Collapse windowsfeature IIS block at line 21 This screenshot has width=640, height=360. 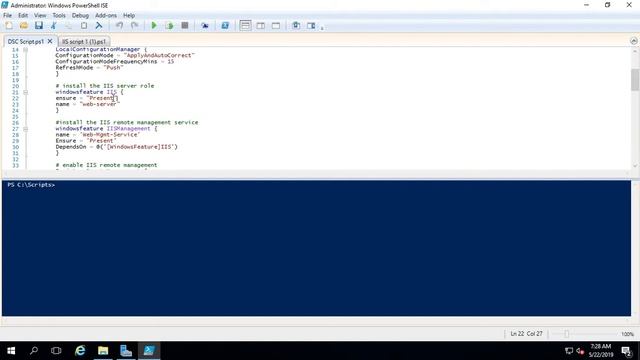(x=25, y=92)
